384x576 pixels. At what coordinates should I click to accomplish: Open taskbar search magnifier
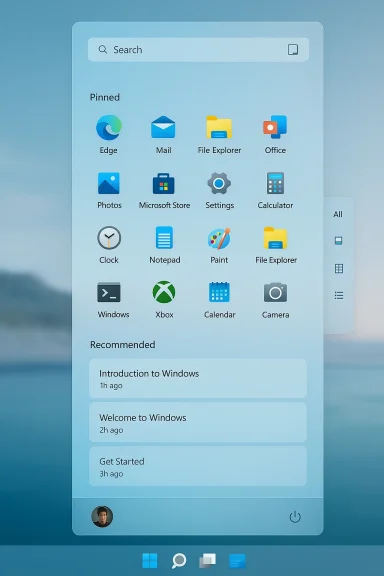[179, 561]
